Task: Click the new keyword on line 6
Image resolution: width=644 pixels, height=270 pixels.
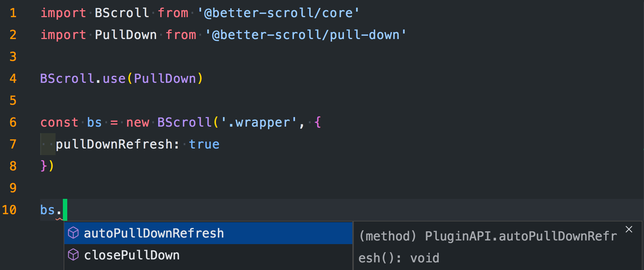Action: coord(137,122)
